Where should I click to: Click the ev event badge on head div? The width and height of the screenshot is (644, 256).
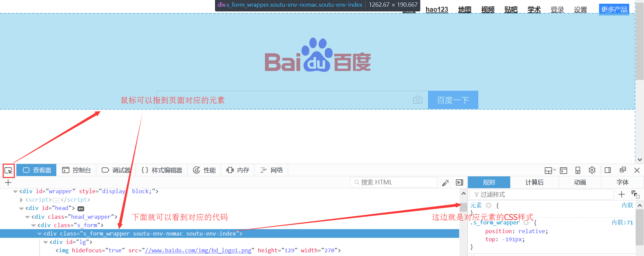[81, 209]
